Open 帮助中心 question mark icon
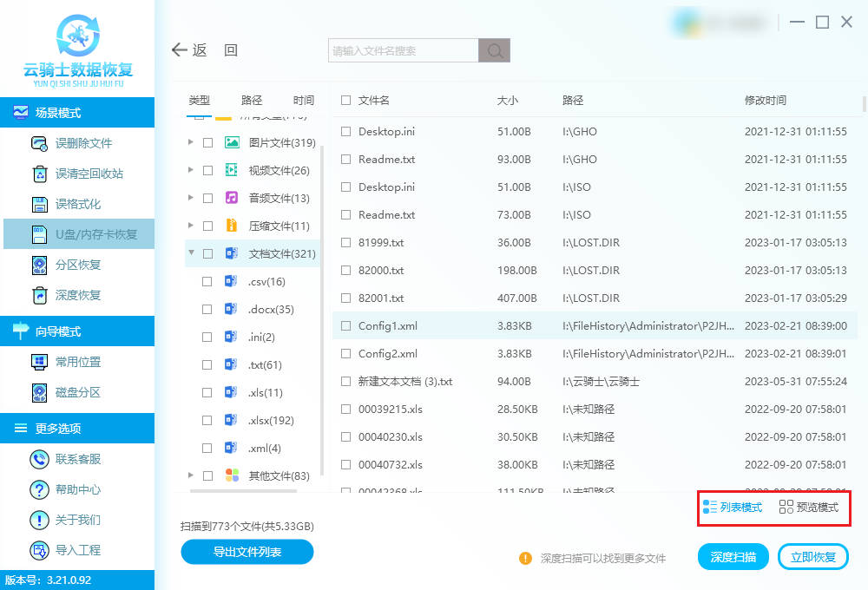This screenshot has height=590, width=868. pos(40,489)
